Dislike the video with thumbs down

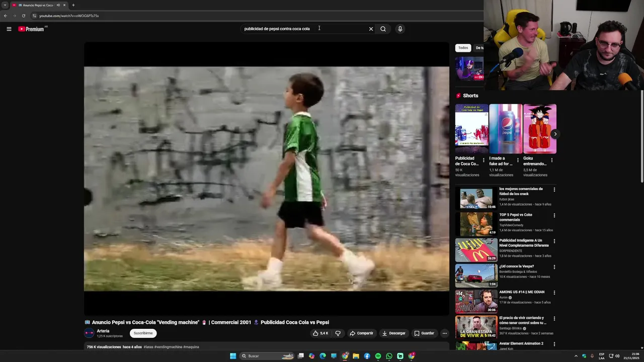click(338, 333)
